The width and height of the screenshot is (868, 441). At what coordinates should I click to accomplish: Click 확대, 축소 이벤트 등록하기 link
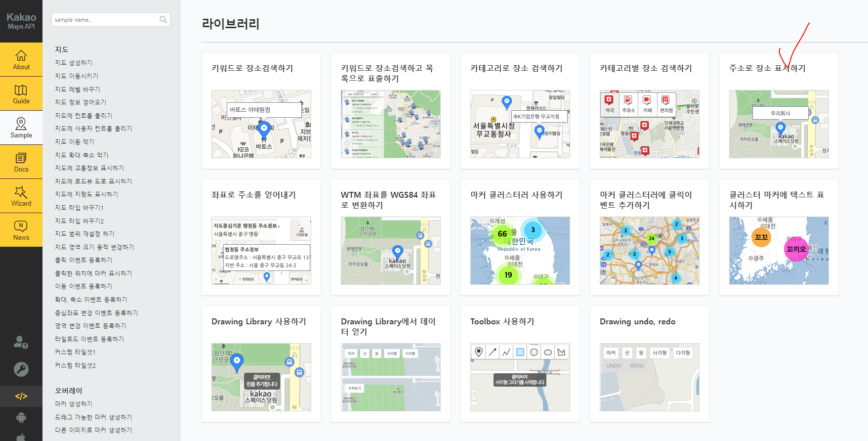(91, 300)
